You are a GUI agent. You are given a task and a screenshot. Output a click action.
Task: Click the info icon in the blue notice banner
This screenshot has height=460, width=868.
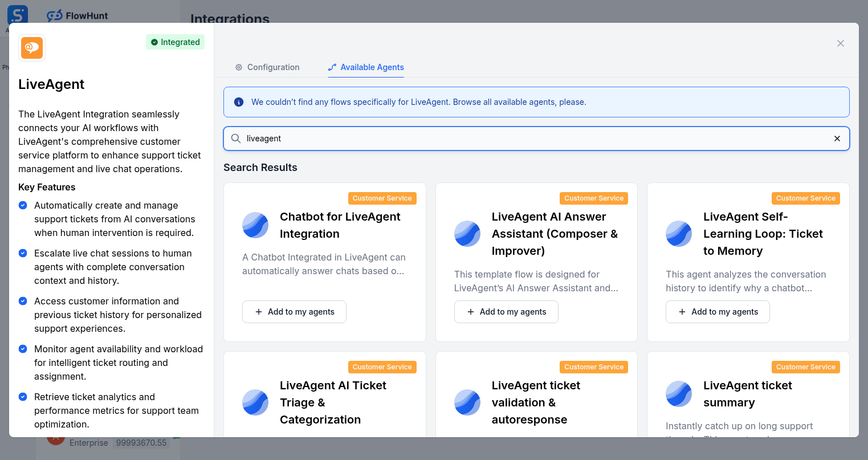(239, 102)
